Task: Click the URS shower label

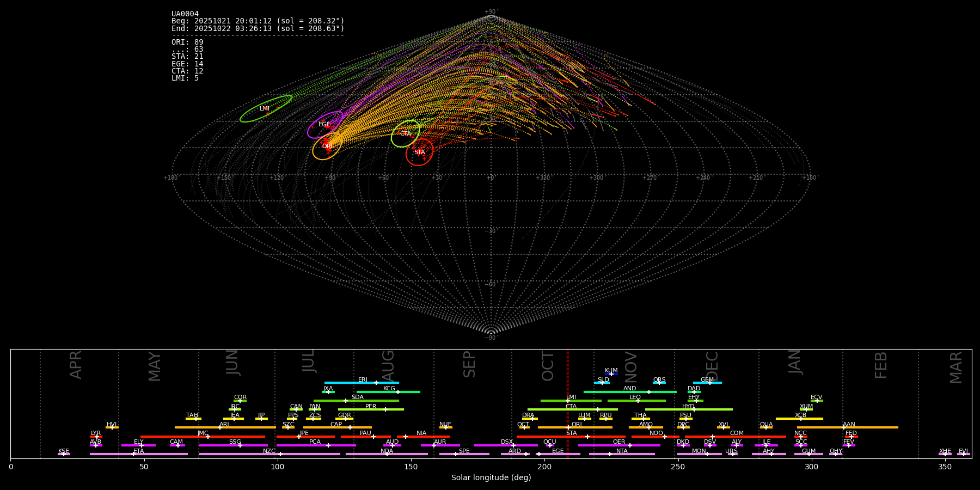Action: [x=731, y=451]
